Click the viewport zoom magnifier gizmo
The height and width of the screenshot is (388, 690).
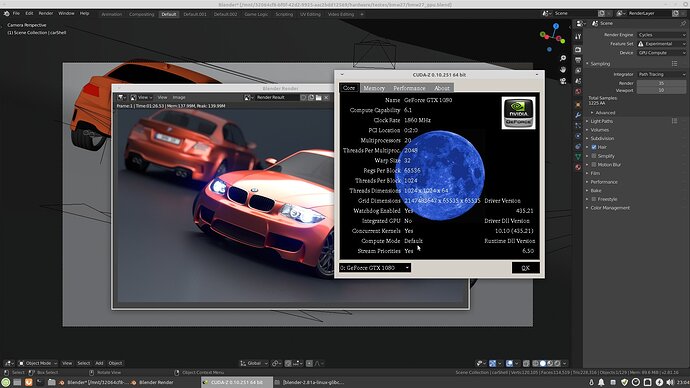(x=563, y=58)
